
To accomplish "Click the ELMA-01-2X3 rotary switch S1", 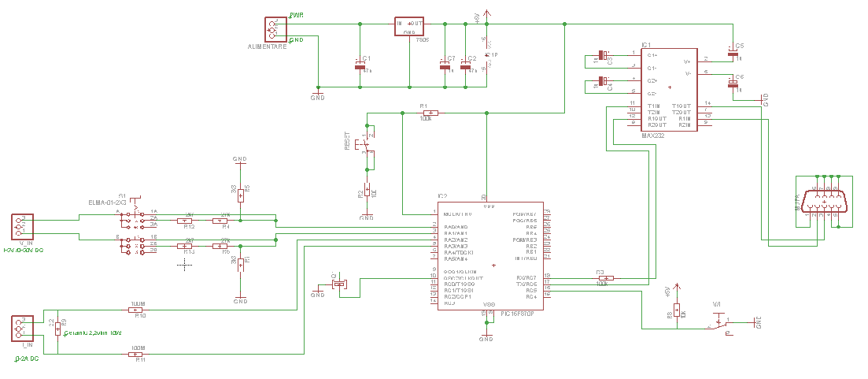I will [x=134, y=230].
